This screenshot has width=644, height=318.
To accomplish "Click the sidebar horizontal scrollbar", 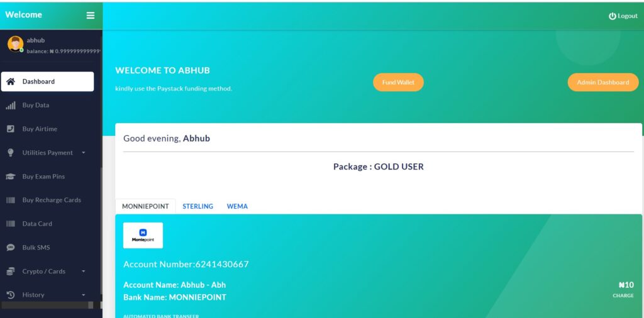I will click(x=47, y=305).
